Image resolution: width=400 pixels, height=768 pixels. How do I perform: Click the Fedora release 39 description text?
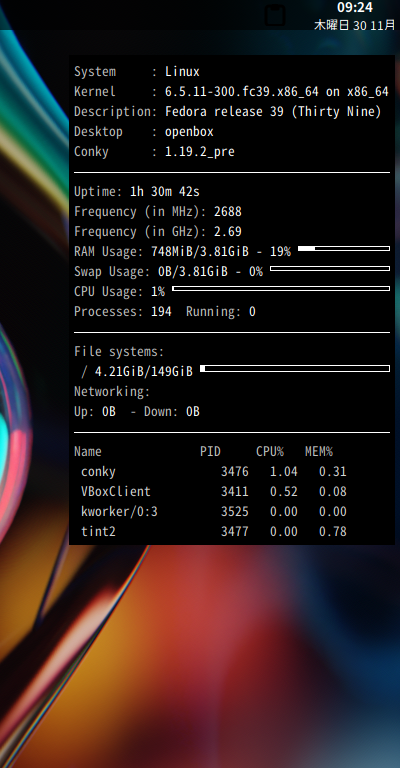click(x=273, y=112)
